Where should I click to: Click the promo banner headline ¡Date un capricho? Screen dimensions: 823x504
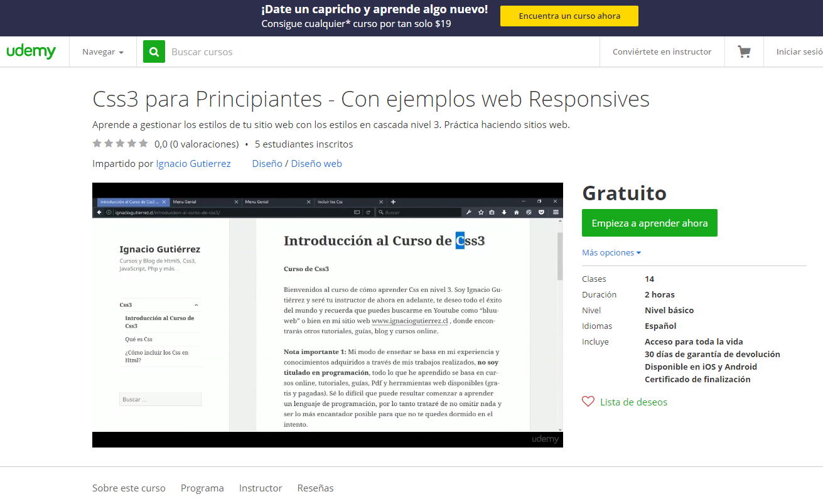(375, 9)
